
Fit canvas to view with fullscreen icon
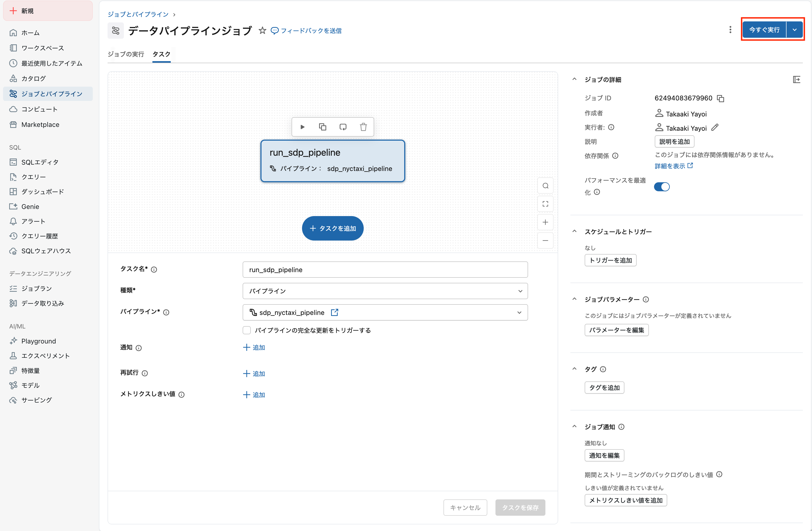click(545, 204)
